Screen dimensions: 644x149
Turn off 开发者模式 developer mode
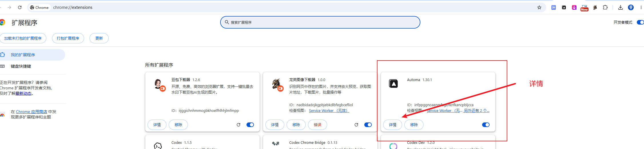pyautogui.click(x=640, y=22)
